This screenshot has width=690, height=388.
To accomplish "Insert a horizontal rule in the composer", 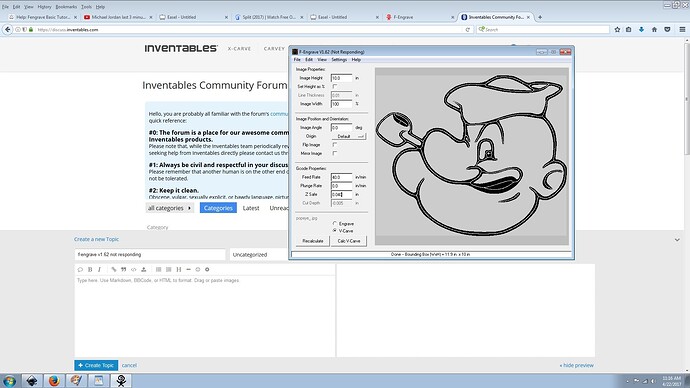I will click(x=188, y=269).
